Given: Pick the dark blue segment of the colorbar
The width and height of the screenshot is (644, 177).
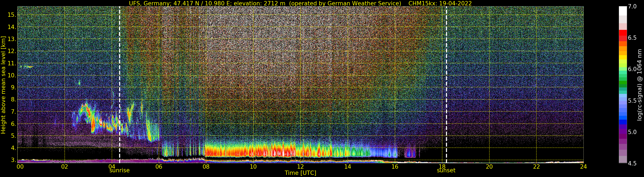Looking at the screenshot, I should [623, 122].
